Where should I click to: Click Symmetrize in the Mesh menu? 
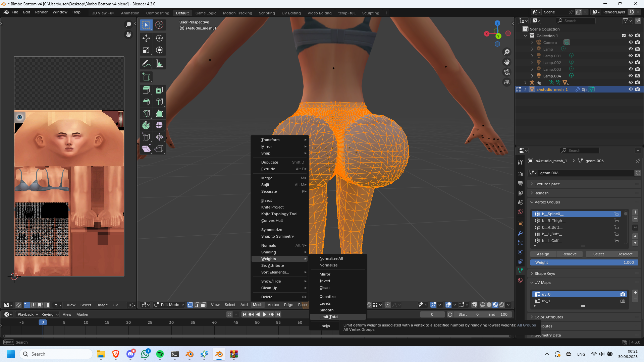280,230
